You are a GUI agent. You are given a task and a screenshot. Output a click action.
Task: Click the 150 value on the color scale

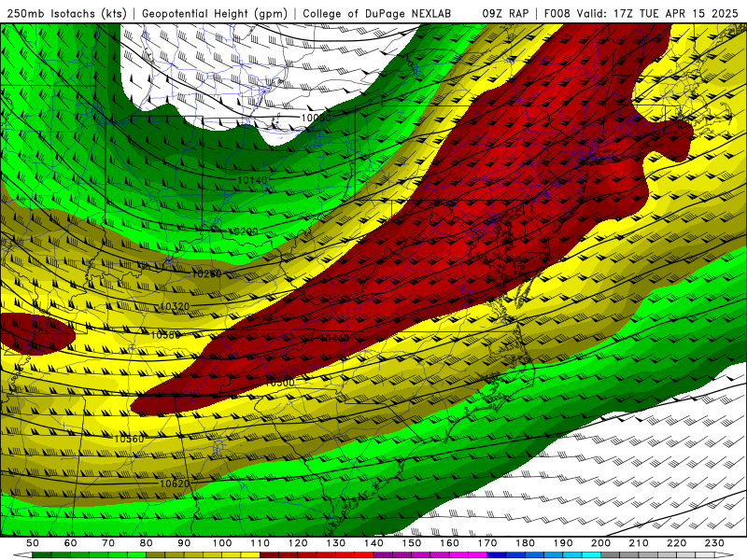click(x=412, y=543)
